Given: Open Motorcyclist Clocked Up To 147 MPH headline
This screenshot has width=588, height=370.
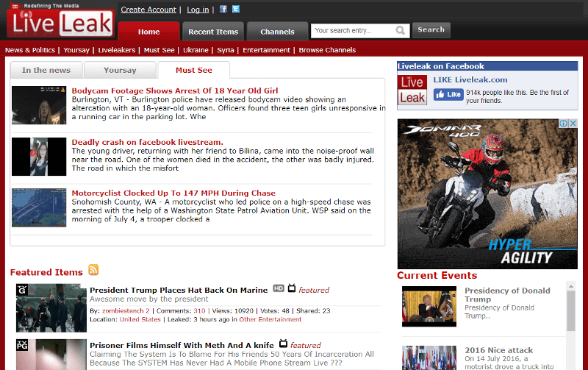Looking at the screenshot, I should (173, 193).
